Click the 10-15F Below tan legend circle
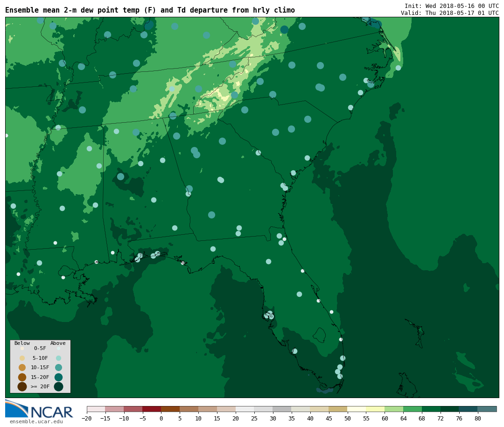Screen dimensions: 504x427 (x=22, y=367)
